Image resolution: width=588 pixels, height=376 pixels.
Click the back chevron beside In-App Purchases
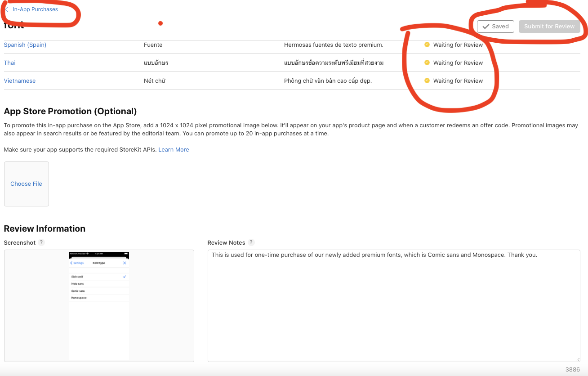pos(7,9)
